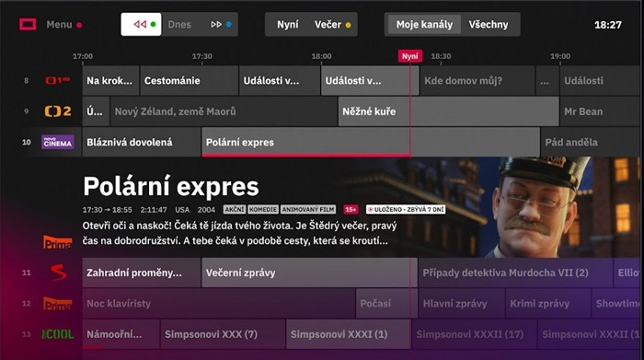
Task: Skip to next day with forward arrows
Action: point(221,25)
